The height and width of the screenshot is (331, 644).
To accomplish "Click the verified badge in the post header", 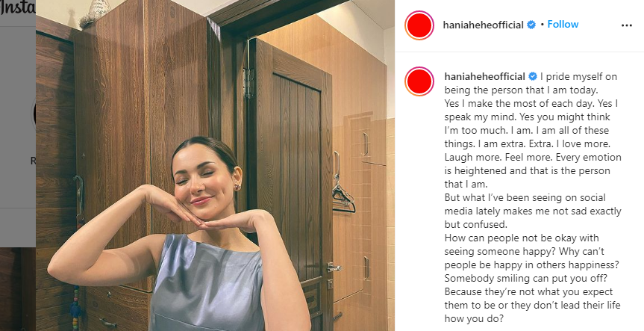I will 531,25.
